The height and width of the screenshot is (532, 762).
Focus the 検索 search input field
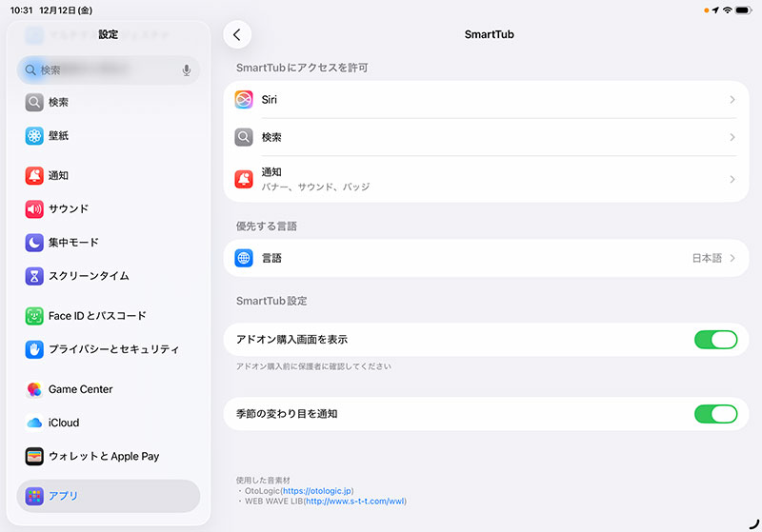[x=109, y=70]
